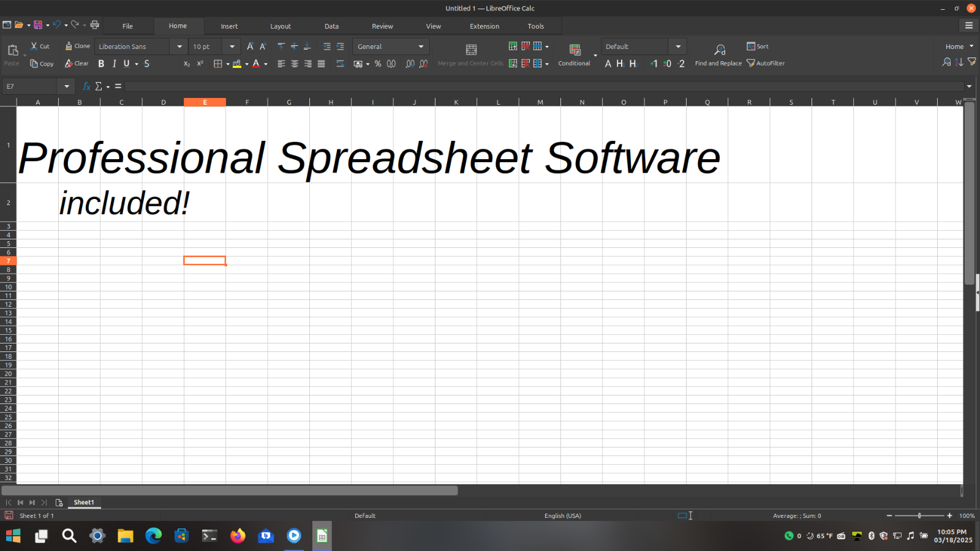Toggle center horizontal alignment
The height and width of the screenshot is (551, 980).
pyautogui.click(x=295, y=64)
